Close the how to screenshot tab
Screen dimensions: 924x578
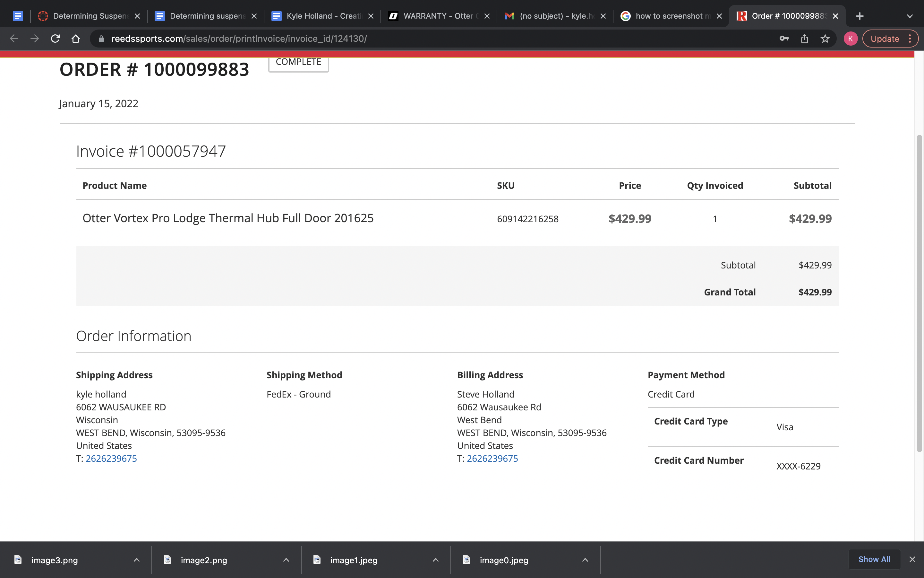tap(719, 16)
